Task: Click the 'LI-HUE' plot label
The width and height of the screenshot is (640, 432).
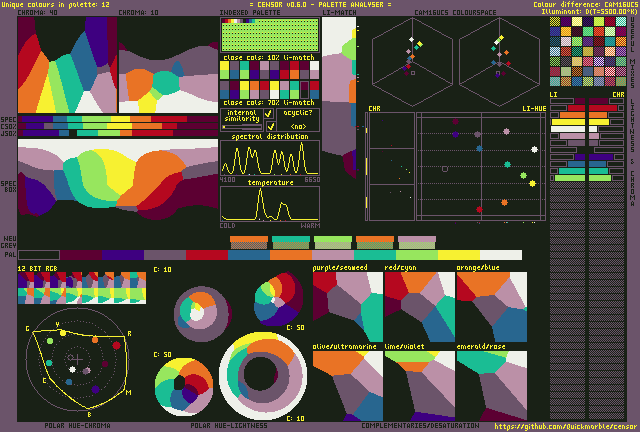Action: click(534, 109)
